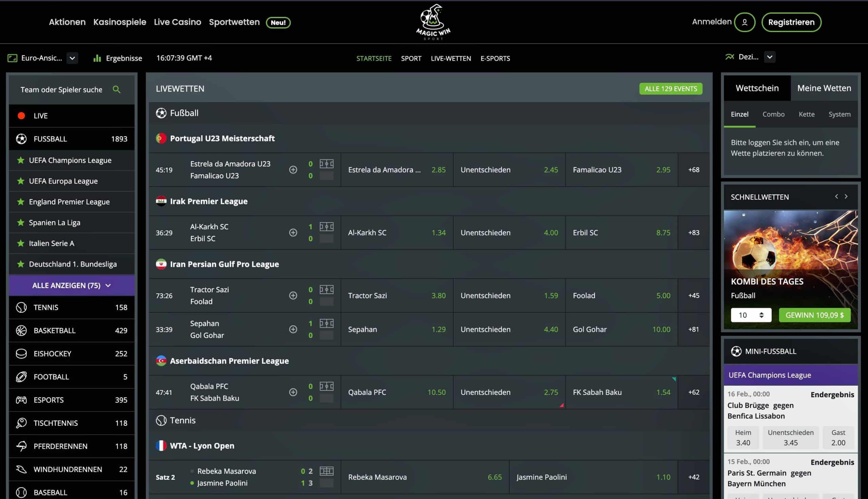Toggle favorite star for UEFA Europa League
The height and width of the screenshot is (499, 868).
pyautogui.click(x=21, y=181)
